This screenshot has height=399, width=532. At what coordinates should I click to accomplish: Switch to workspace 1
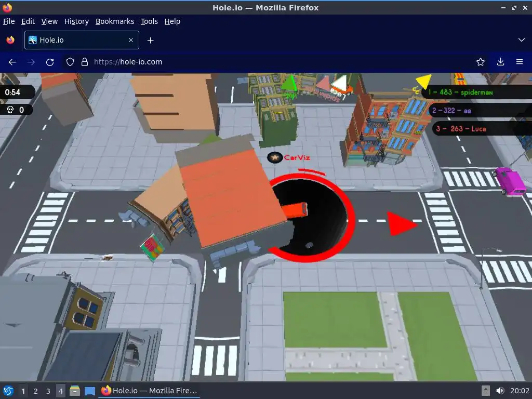23,391
